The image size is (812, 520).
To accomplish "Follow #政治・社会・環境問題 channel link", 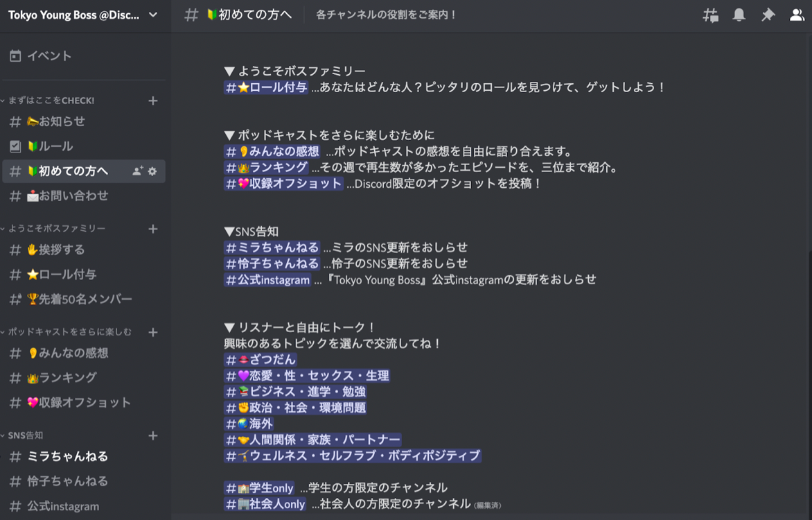I will pyautogui.click(x=296, y=408).
